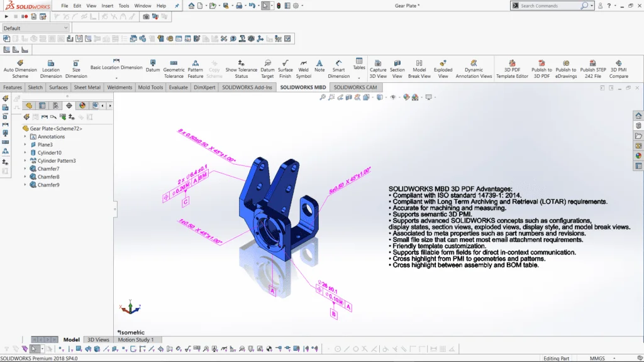644x362 pixels.
Task: Click the macro Play button
Action: click(6, 16)
